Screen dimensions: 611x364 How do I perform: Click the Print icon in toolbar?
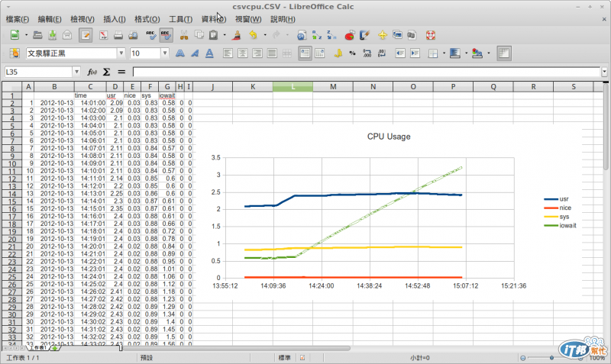[118, 35]
